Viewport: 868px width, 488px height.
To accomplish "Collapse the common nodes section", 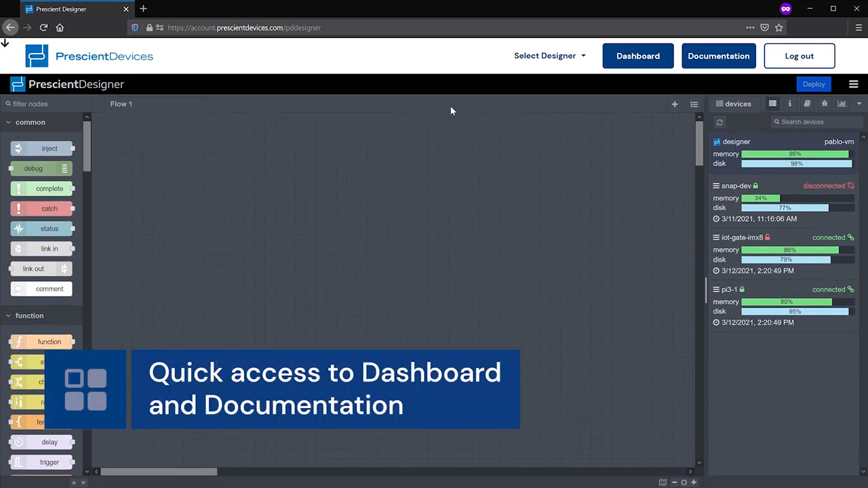I will [9, 122].
